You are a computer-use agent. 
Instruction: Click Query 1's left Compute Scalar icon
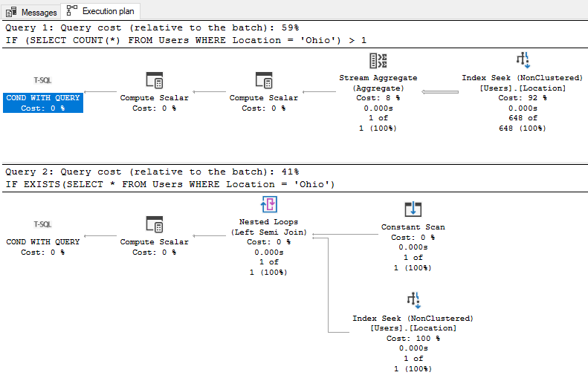point(155,81)
